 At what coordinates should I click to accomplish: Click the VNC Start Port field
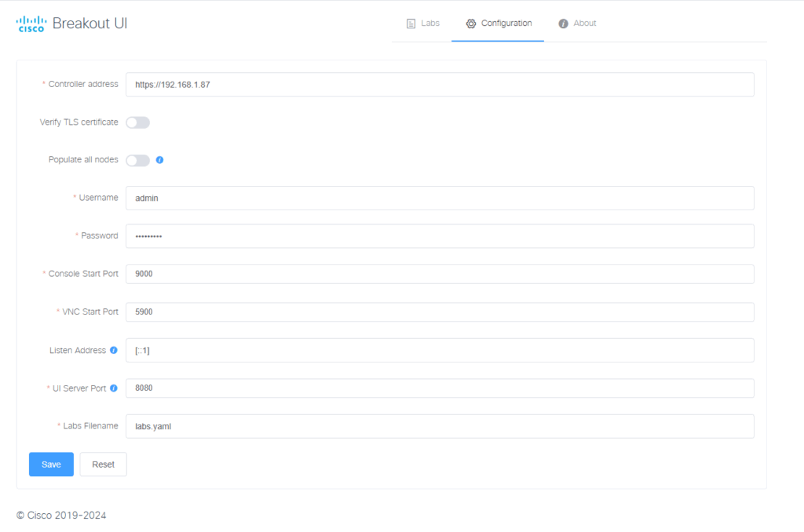click(x=440, y=312)
